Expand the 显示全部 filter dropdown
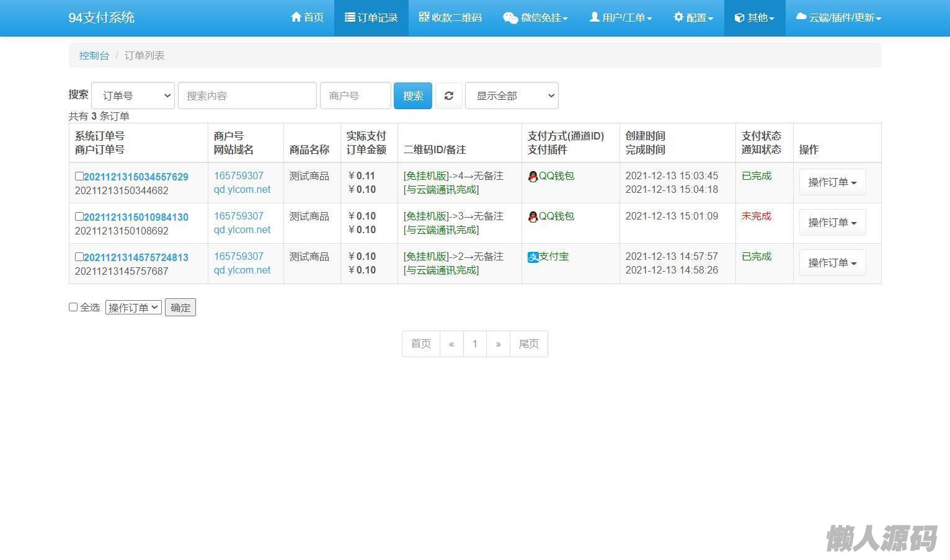 (x=512, y=96)
